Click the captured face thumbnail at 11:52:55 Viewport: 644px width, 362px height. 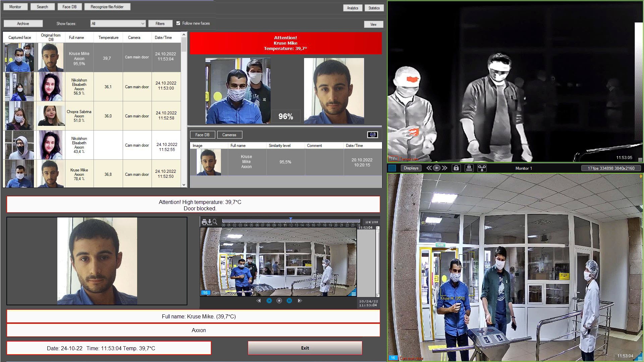(19, 145)
